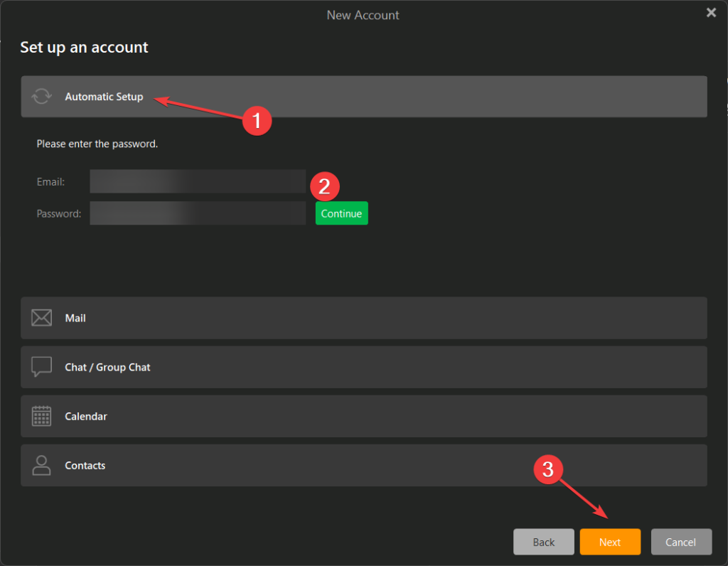Collapse the Automatic Setup section label
The image size is (728, 566).
pyautogui.click(x=104, y=97)
